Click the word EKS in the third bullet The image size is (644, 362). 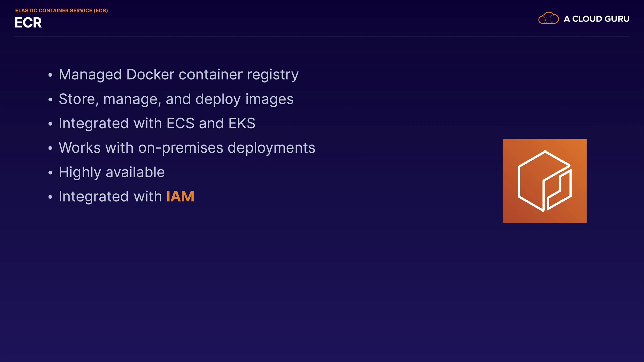[241, 123]
